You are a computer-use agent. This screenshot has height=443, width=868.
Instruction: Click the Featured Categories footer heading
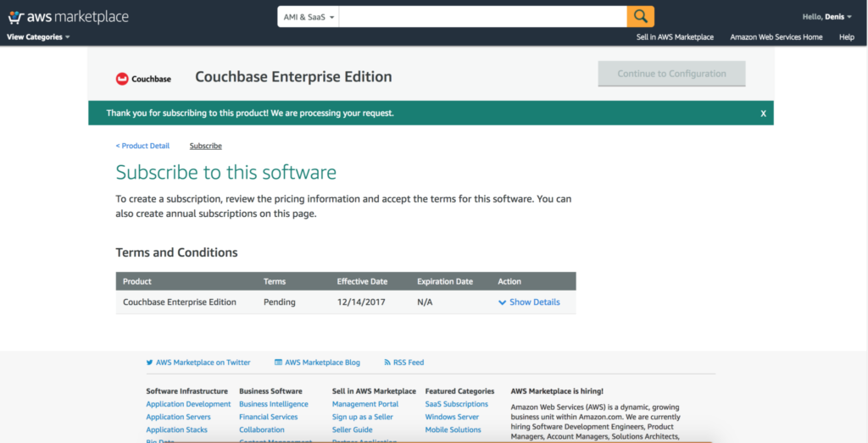click(459, 391)
